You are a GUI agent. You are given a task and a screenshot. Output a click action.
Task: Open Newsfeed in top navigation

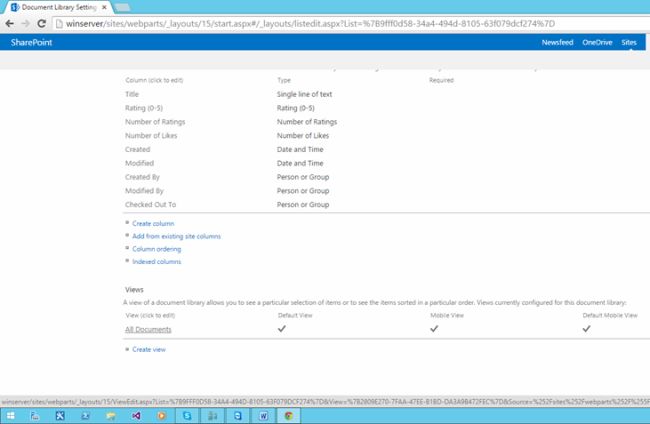tap(557, 42)
